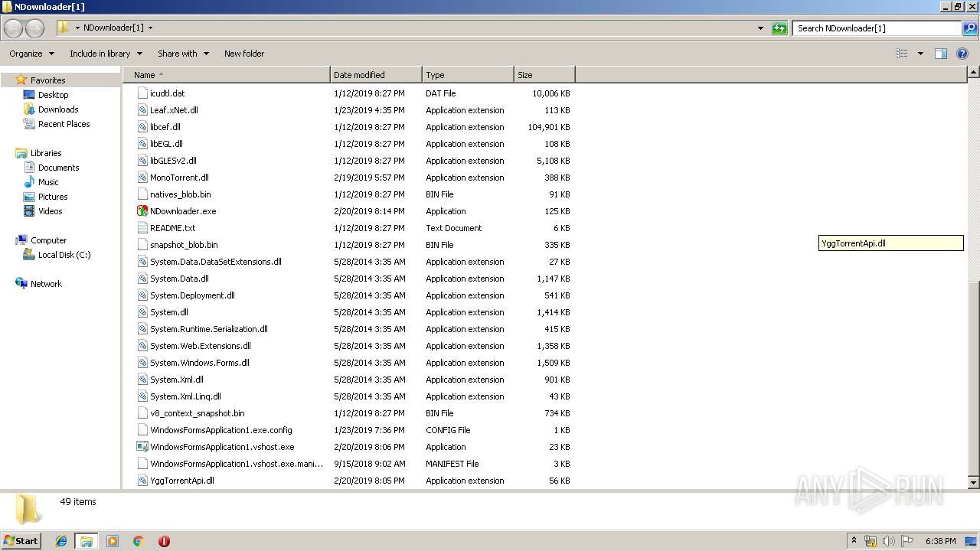Click the vertical scrollbar down arrow
The image size is (980, 551).
(974, 483)
